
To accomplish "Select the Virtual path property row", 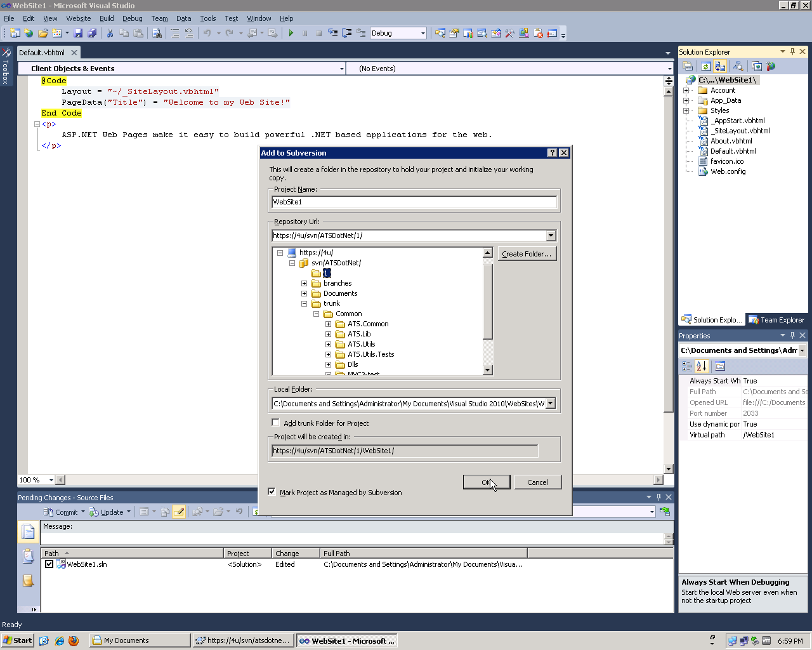I will (x=743, y=435).
